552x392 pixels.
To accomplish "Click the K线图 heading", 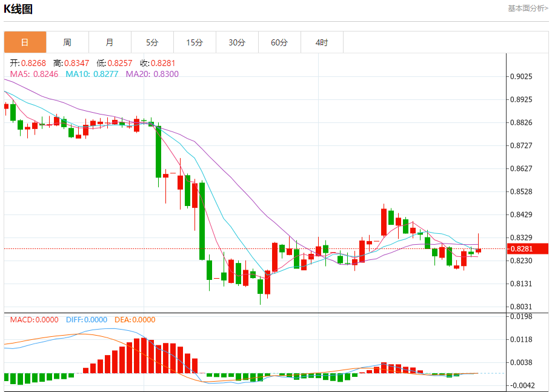I will pyautogui.click(x=18, y=9).
